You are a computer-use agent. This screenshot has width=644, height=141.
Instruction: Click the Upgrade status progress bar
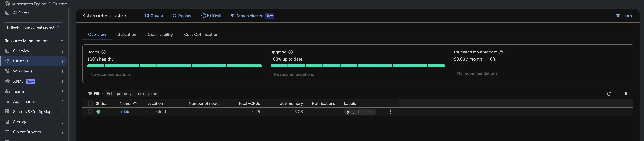[357, 66]
